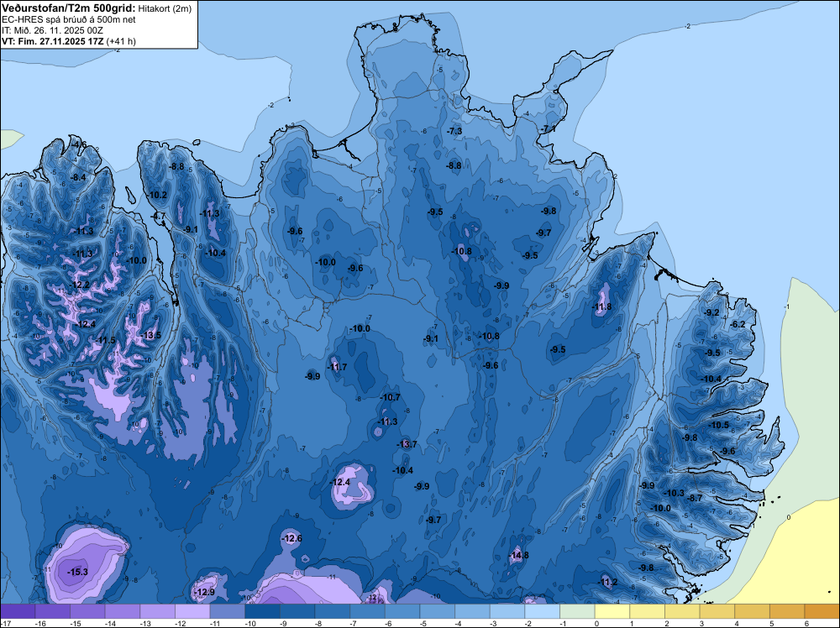The image size is (840, 628).
Task: Select legend swatch between 3 and 4
Action: coord(717,611)
